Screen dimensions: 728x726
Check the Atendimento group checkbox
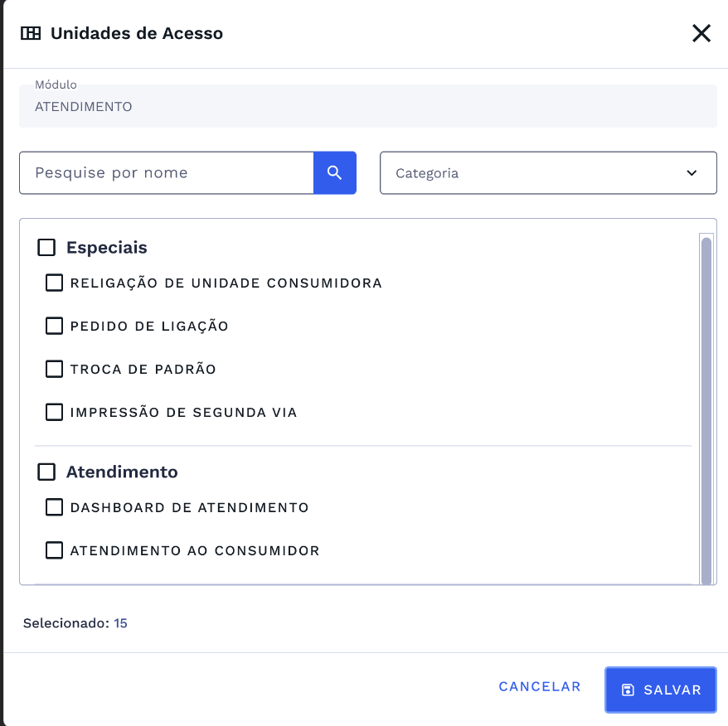pos(46,472)
